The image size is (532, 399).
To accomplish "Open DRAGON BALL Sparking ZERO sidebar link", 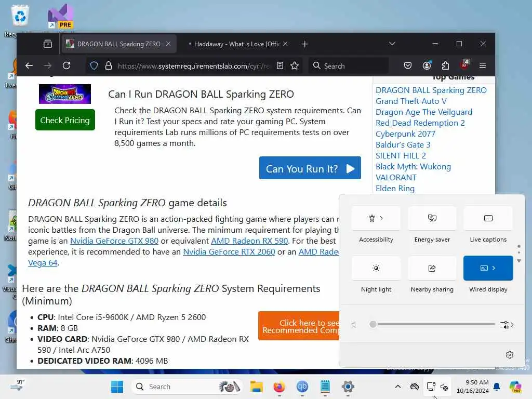I will pyautogui.click(x=431, y=90).
